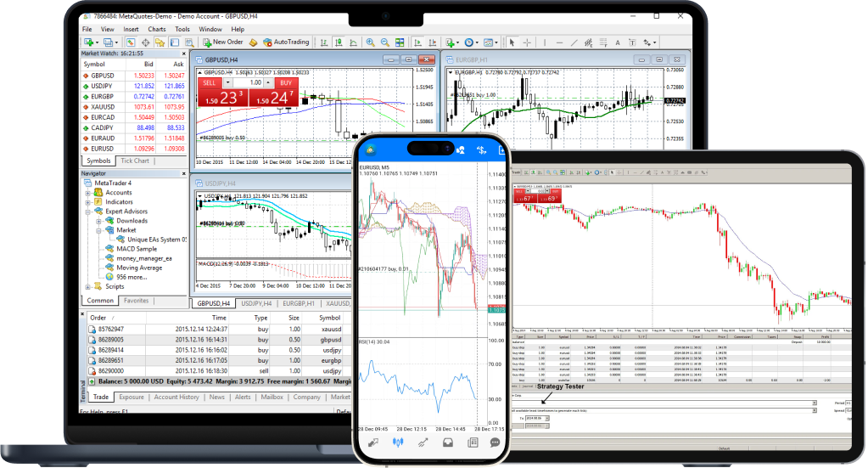Viewport: 868px width, 468px height.
Task: Select the XAUUSD row in Market Watch
Action: coord(133,107)
